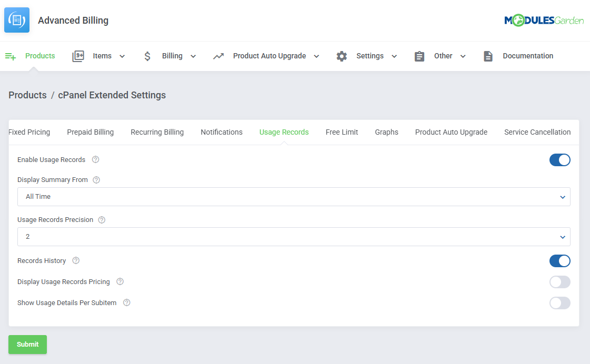The width and height of the screenshot is (590, 364).
Task: Click help icon next to Records History
Action: tap(76, 260)
